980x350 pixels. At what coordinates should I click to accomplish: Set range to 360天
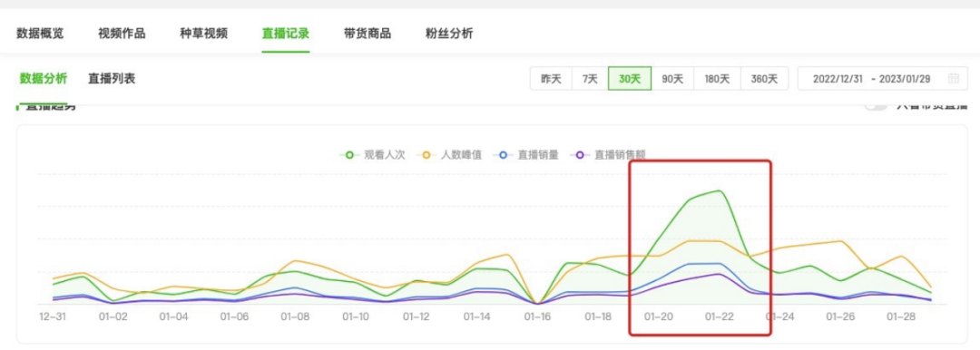(764, 79)
